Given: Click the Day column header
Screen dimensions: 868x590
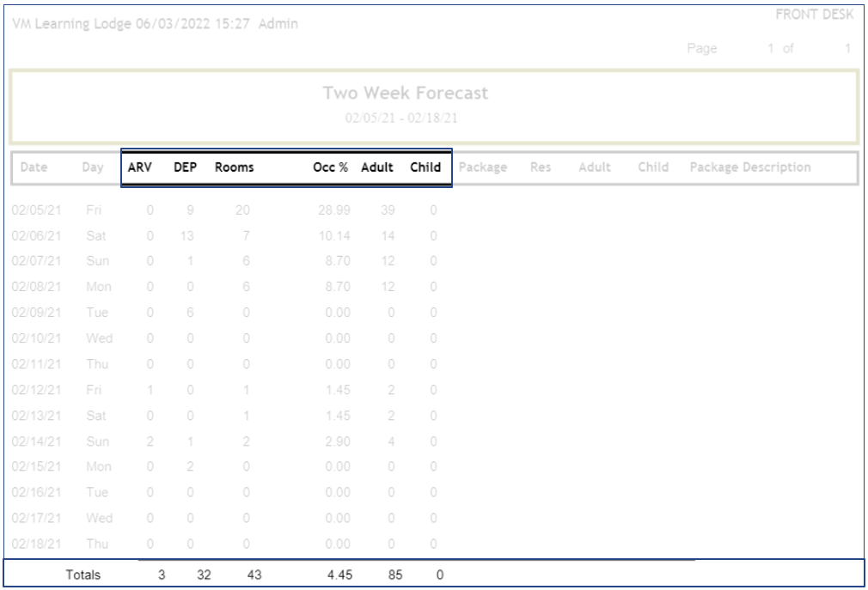Looking at the screenshot, I should (93, 167).
